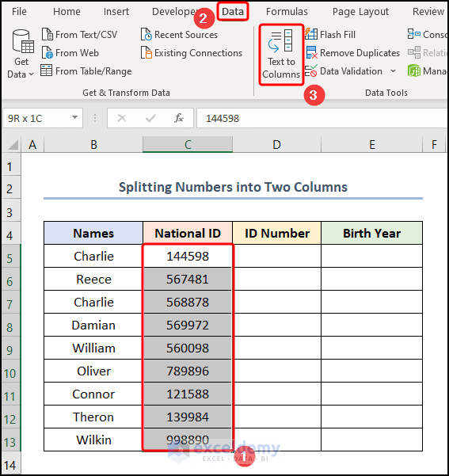Select column E header
449x476 pixels.
pyautogui.click(x=372, y=144)
